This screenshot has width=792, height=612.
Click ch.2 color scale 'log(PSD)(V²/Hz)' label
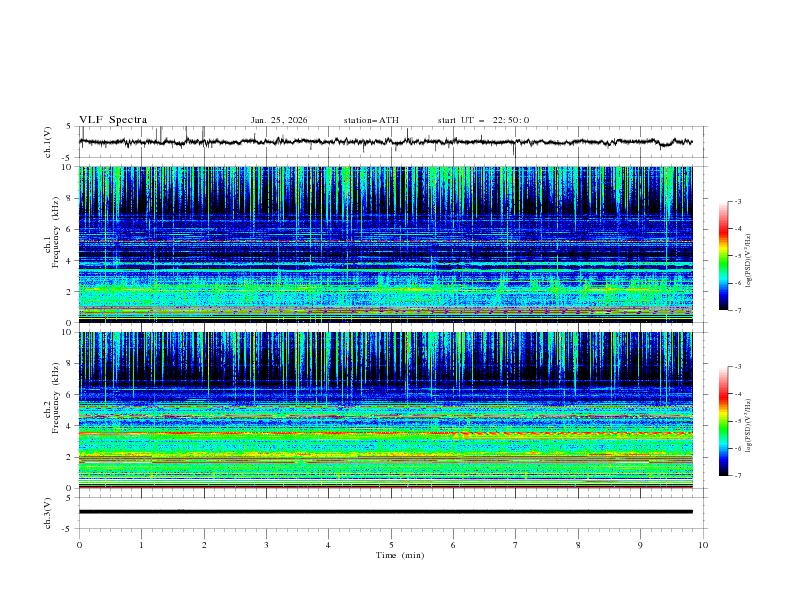(749, 426)
